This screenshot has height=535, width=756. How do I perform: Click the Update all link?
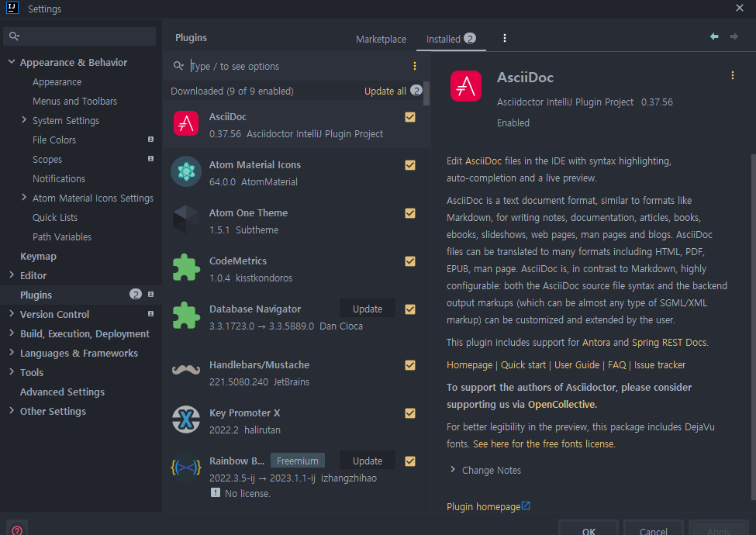click(385, 91)
